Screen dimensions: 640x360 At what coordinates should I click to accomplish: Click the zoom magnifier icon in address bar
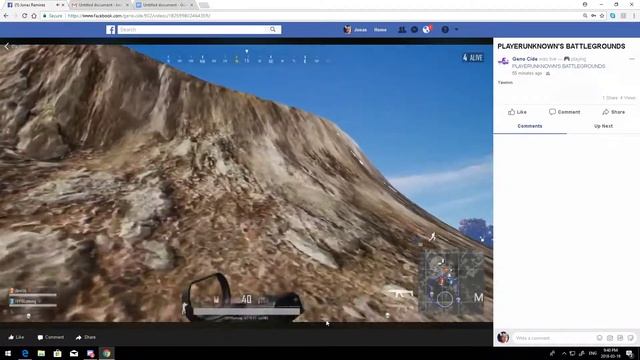click(x=585, y=16)
